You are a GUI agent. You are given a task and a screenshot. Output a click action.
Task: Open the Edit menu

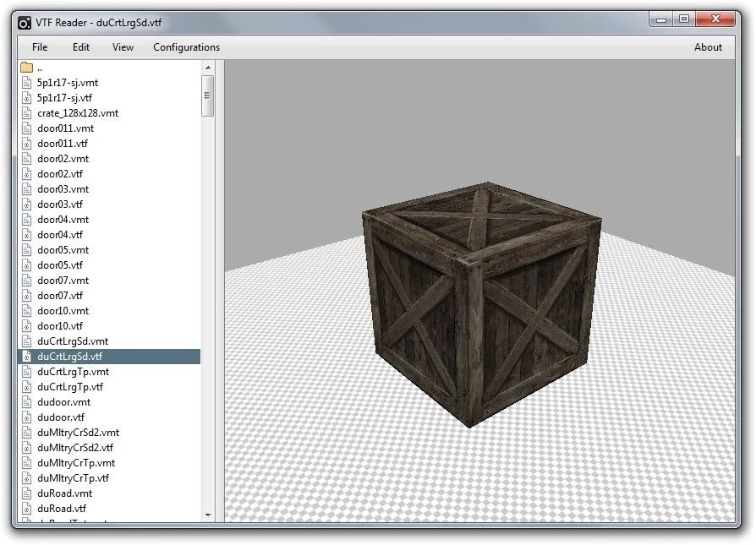click(x=81, y=47)
